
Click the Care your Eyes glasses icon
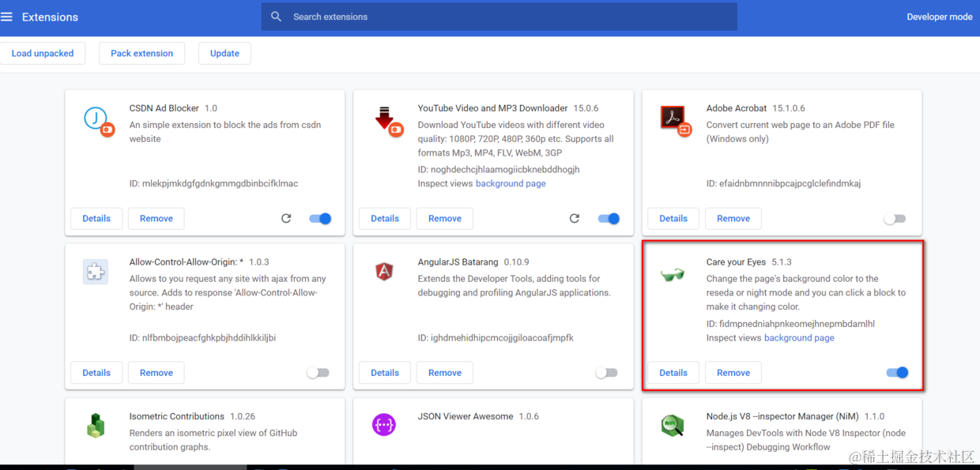[673, 274]
